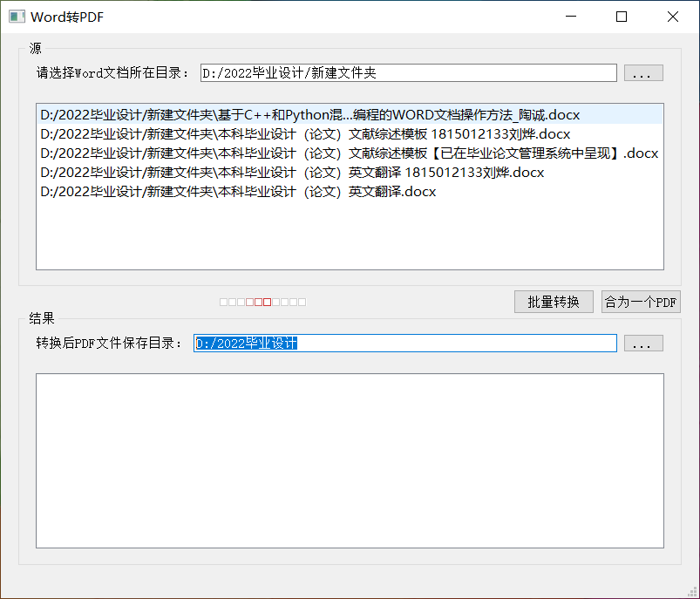
Task: Close the Word转PDF window
Action: pos(673,17)
